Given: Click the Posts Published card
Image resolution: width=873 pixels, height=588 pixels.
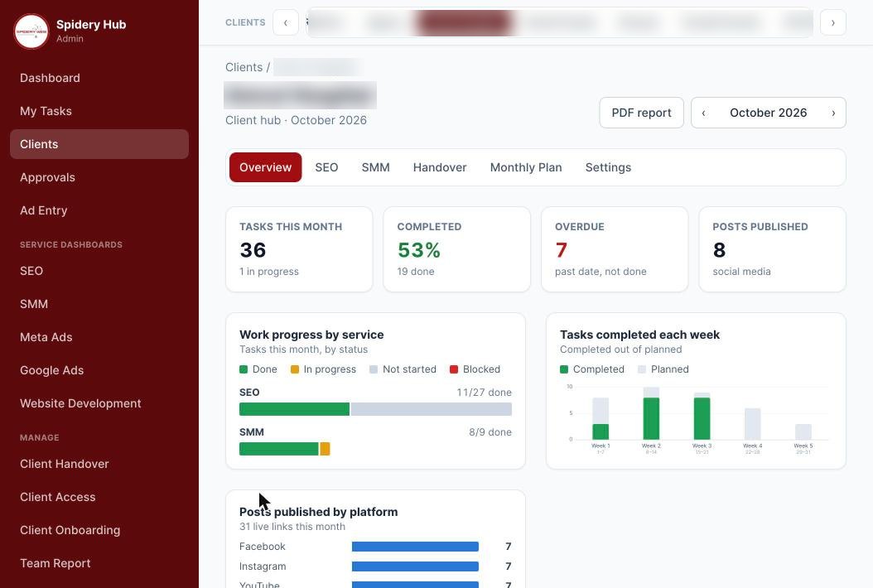Looking at the screenshot, I should 772,249.
